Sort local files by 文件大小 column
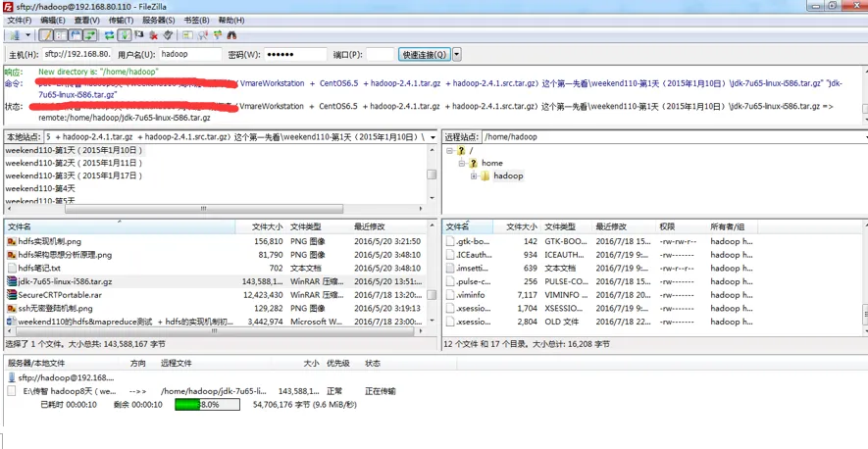Image resolution: width=868 pixels, height=449 pixels. (261, 226)
